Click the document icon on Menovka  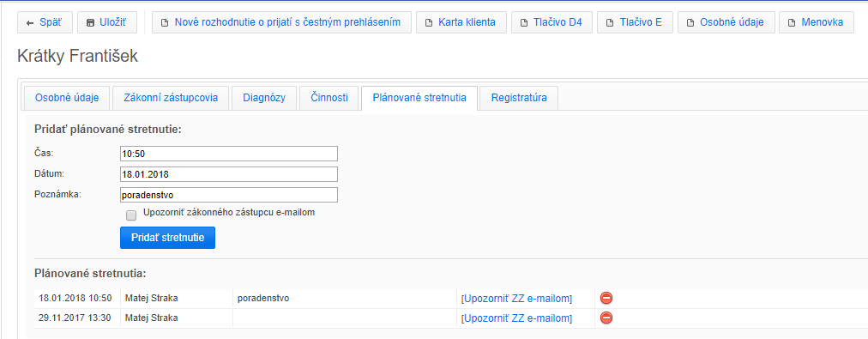click(x=791, y=23)
